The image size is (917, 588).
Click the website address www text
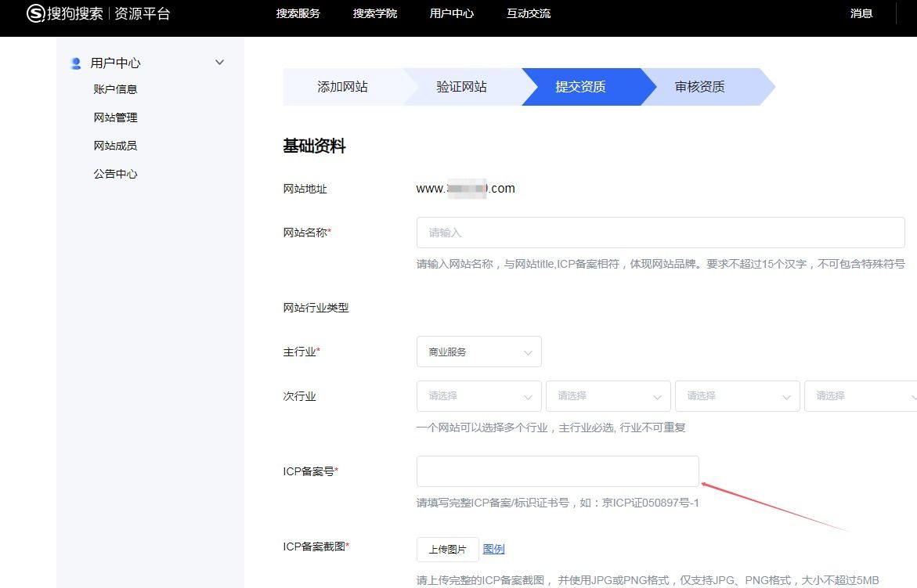pos(465,188)
